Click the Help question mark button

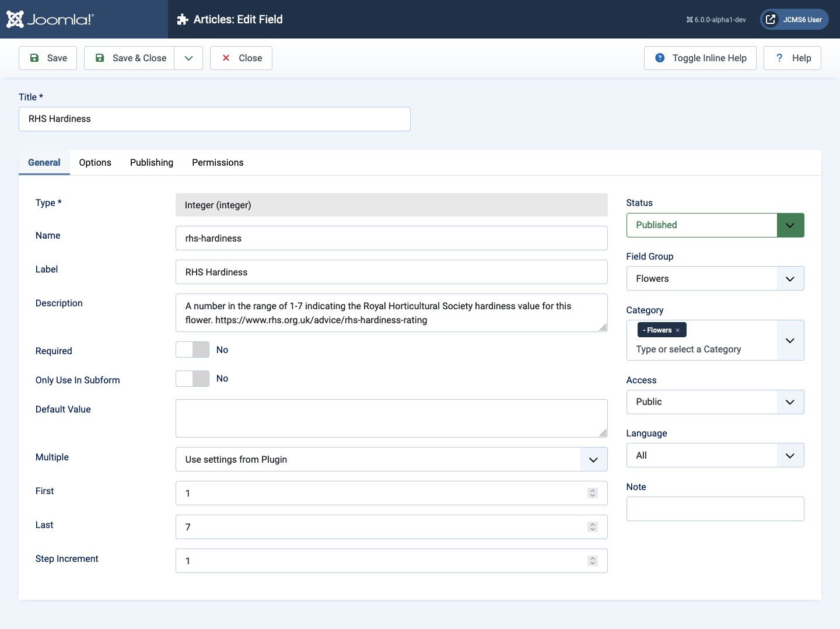[x=792, y=58]
